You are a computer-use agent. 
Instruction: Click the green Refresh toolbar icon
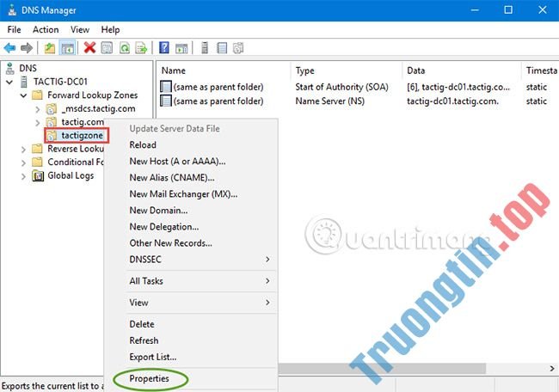125,48
